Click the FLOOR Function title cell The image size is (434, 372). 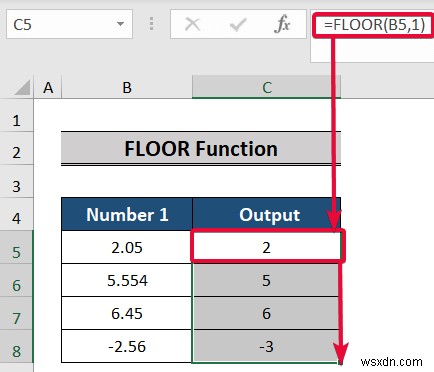pyautogui.click(x=201, y=148)
